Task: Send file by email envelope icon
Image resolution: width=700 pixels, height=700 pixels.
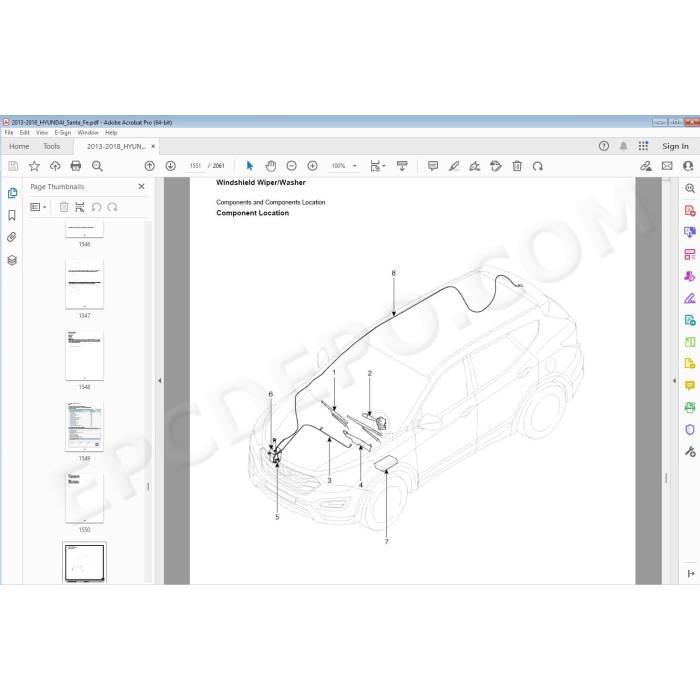Action: (x=667, y=166)
